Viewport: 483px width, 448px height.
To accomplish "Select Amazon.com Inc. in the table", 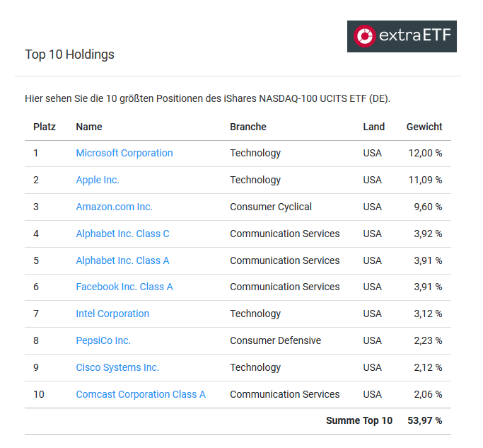I will (115, 207).
